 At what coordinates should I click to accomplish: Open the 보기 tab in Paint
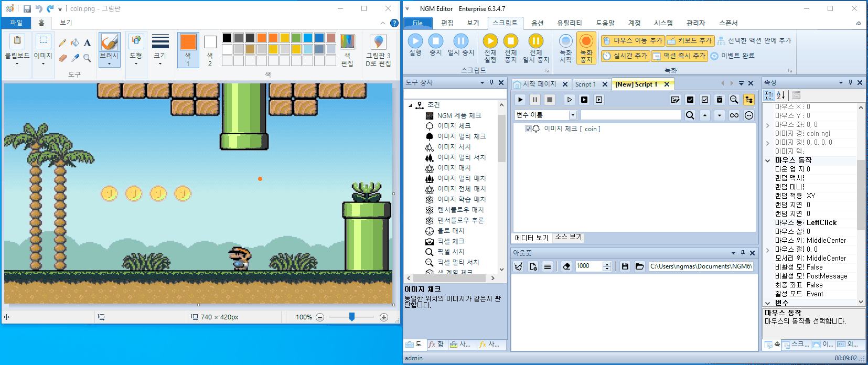point(66,23)
